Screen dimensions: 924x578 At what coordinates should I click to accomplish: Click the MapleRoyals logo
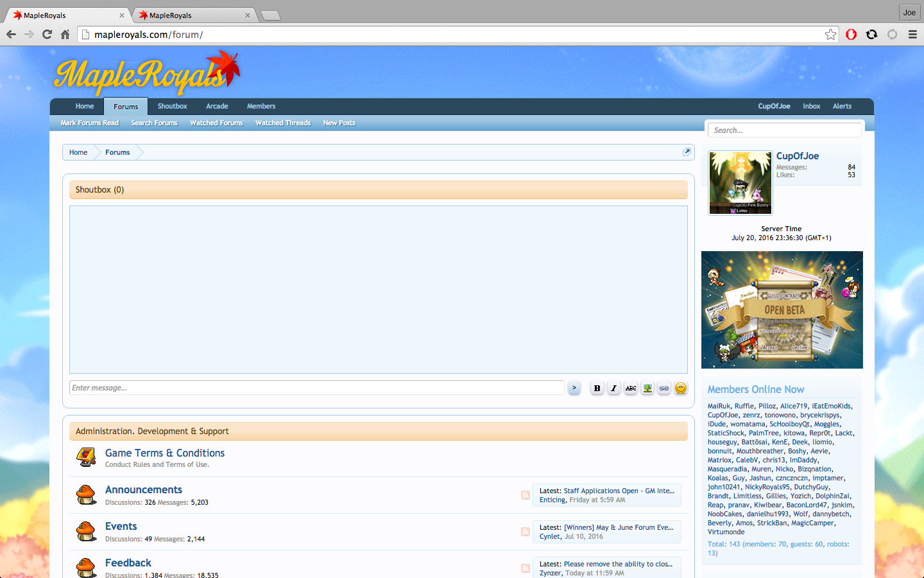pyautogui.click(x=148, y=74)
